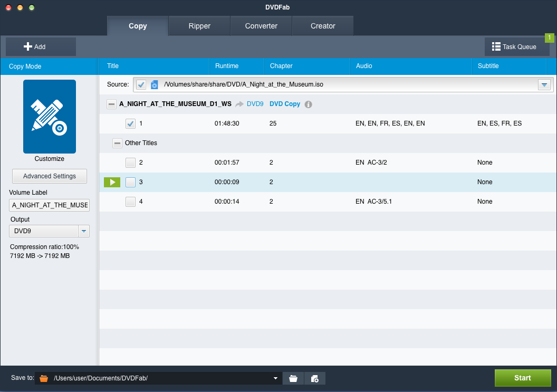The image size is (557, 392).
Task: Click the green Task Queue count badge
Action: pyautogui.click(x=550, y=37)
